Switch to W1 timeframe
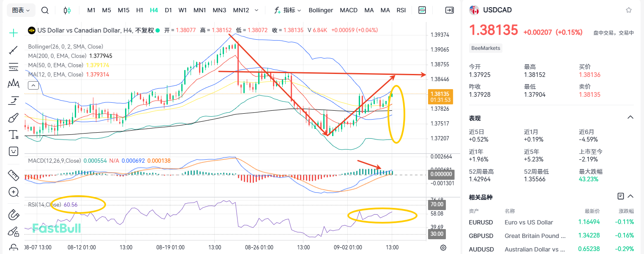 [x=183, y=10]
